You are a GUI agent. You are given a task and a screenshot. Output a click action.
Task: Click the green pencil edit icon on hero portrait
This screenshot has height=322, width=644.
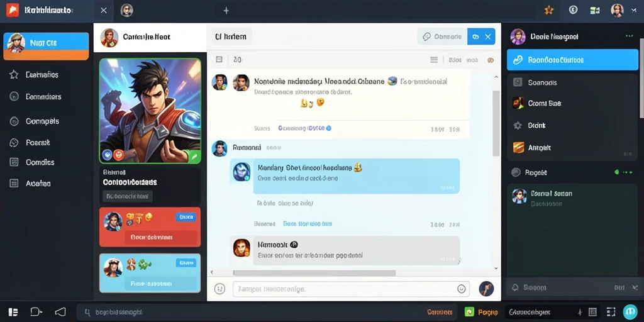coord(194,156)
